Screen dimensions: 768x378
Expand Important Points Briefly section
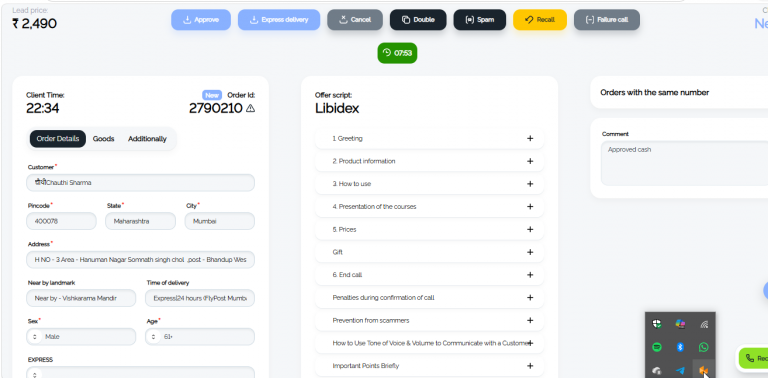click(430, 366)
